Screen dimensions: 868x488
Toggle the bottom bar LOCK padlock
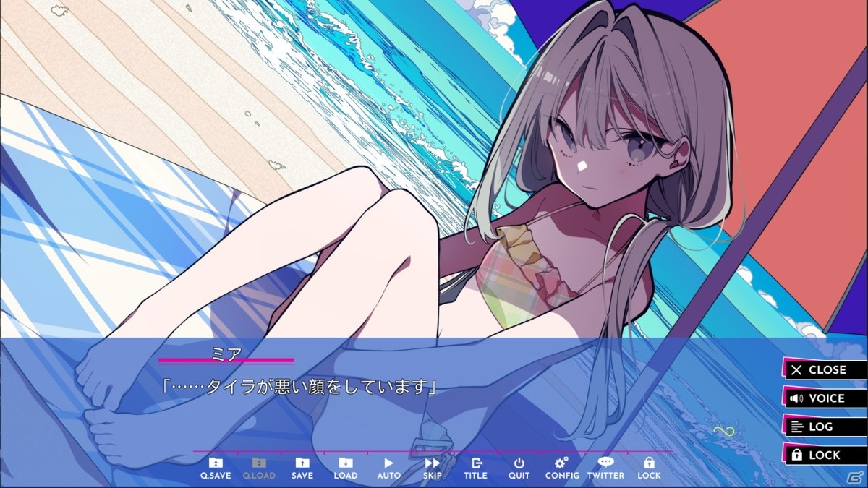(649, 468)
